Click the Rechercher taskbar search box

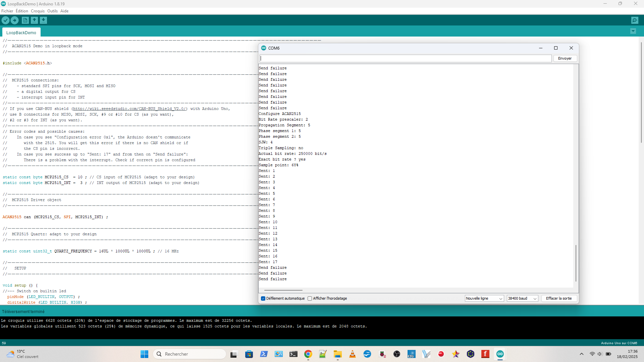click(x=190, y=354)
